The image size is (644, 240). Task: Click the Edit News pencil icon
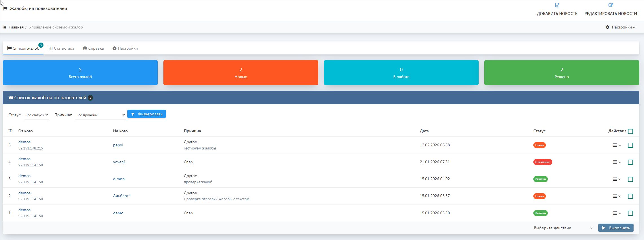610,5
